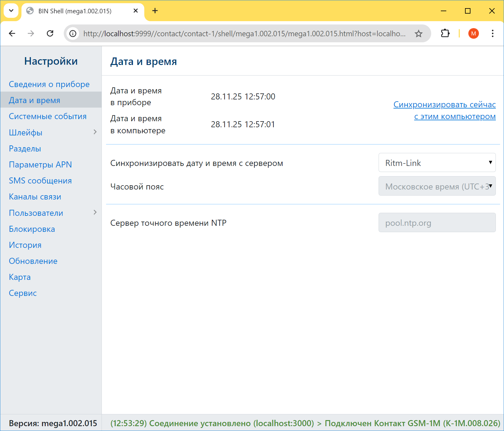
Task: Open Chrome three-dot menu
Action: coord(493,34)
